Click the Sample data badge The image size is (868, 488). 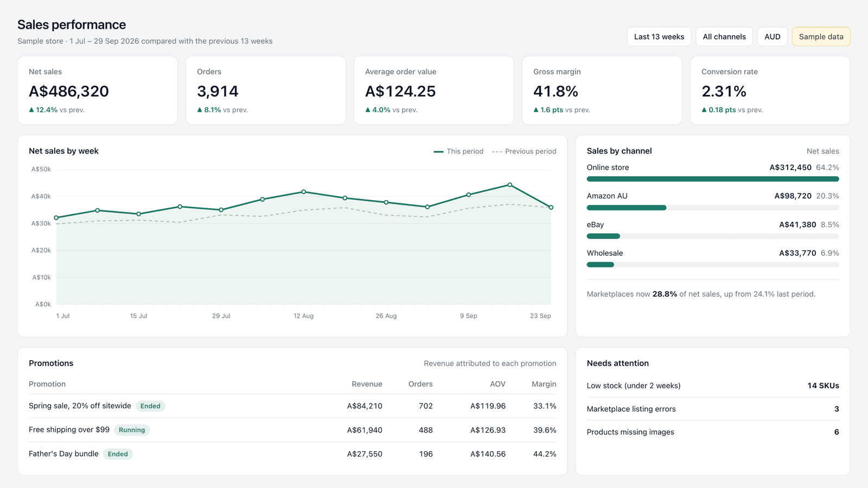pyautogui.click(x=821, y=37)
